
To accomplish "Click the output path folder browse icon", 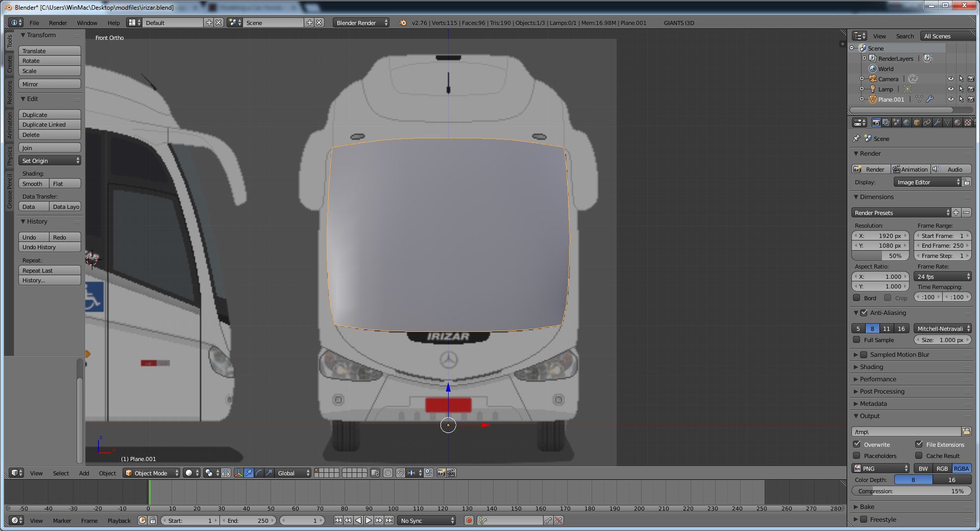I will [x=966, y=431].
